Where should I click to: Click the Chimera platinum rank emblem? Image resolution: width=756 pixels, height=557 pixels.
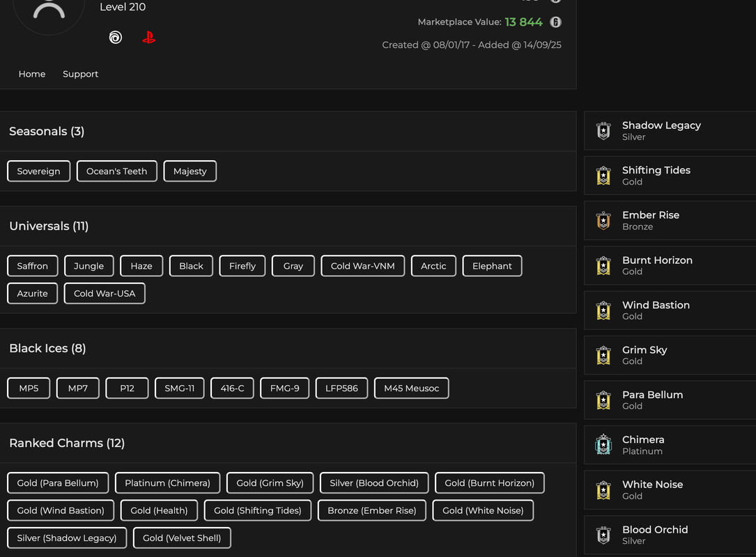(x=603, y=445)
